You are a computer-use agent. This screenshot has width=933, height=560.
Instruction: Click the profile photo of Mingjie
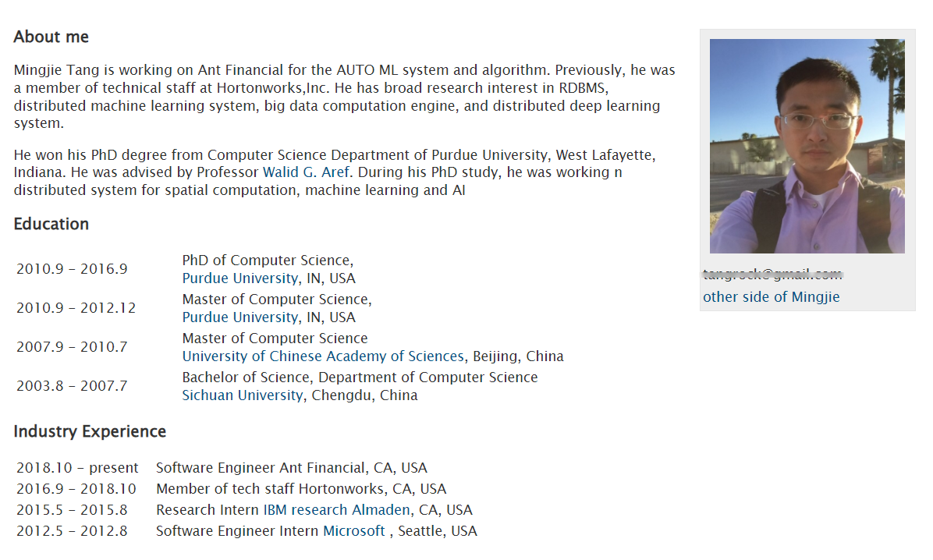click(x=807, y=147)
